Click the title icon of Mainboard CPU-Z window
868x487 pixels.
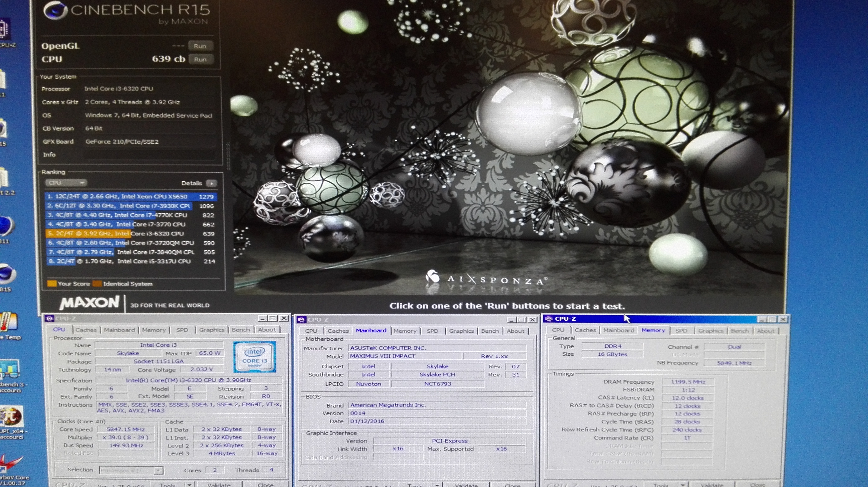click(x=302, y=319)
